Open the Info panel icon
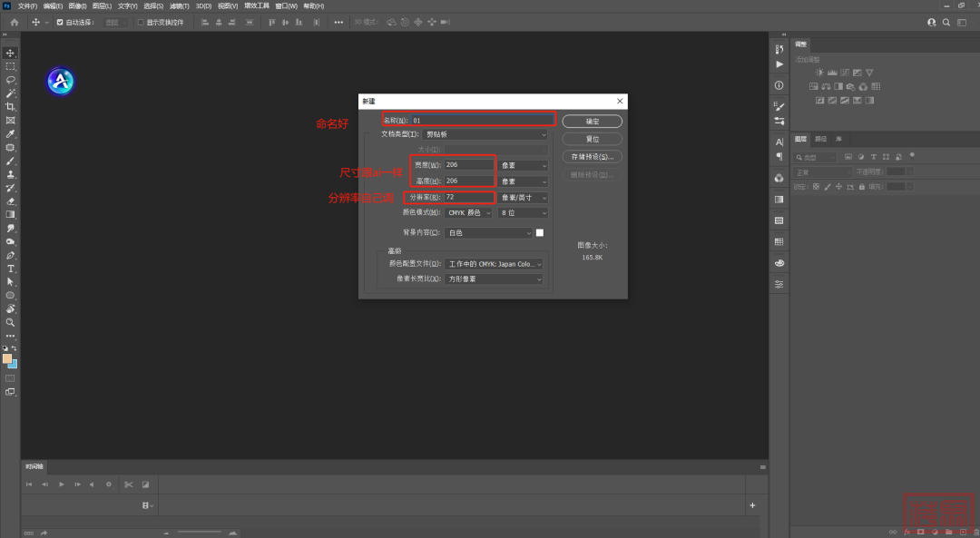 (779, 85)
